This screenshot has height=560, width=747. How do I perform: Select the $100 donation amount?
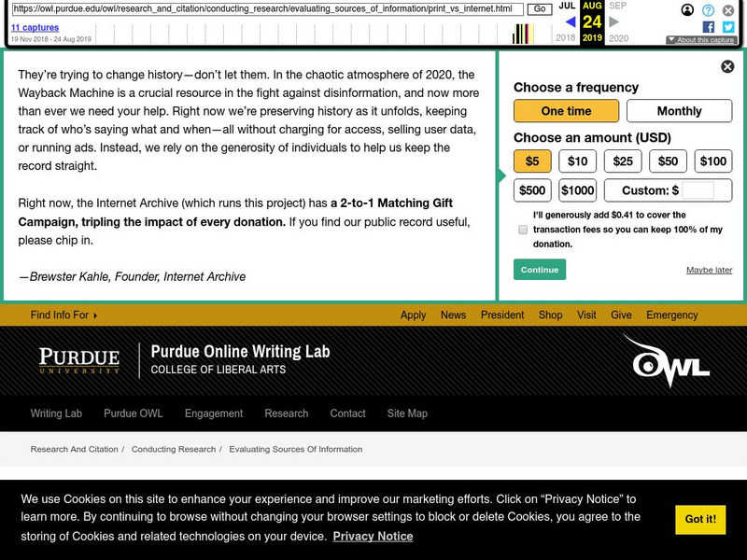(x=713, y=161)
